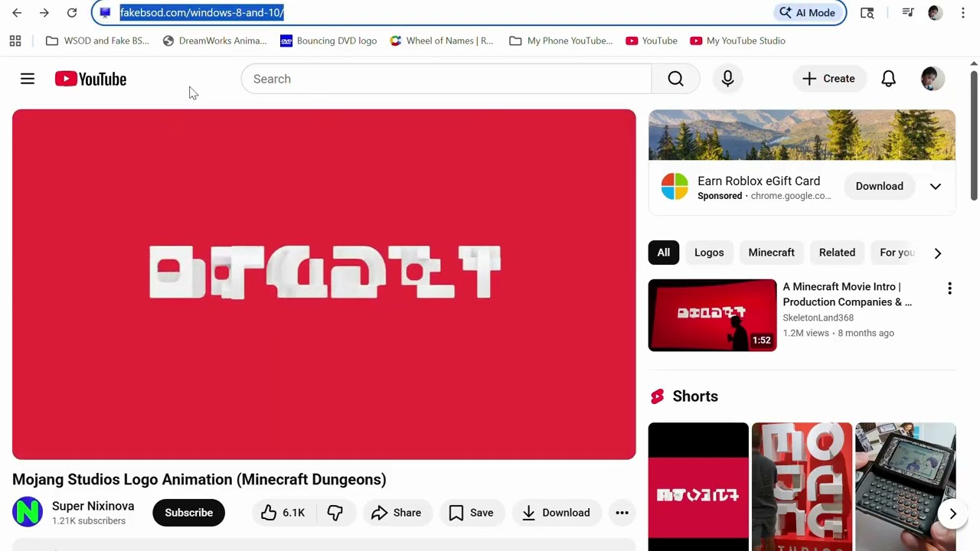Open the Super Nixinova channel name
Screen dimensions: 980x551
click(93, 506)
